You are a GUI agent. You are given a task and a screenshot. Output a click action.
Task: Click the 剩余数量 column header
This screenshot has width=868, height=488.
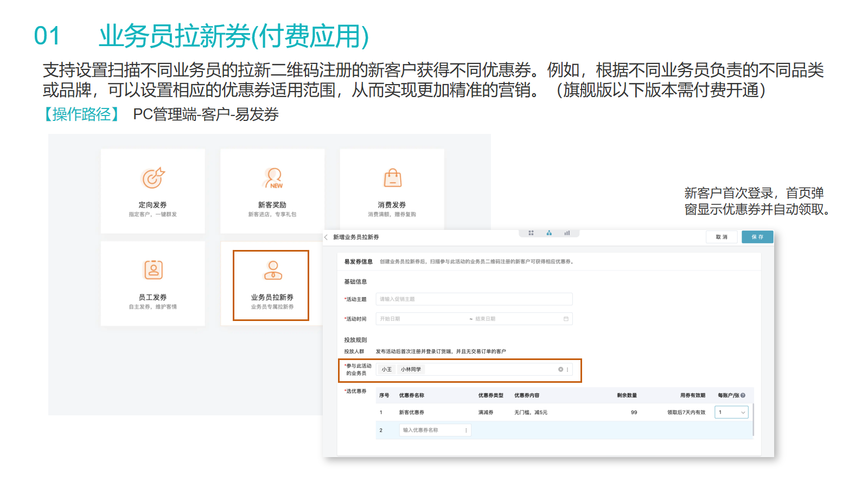[x=627, y=395]
